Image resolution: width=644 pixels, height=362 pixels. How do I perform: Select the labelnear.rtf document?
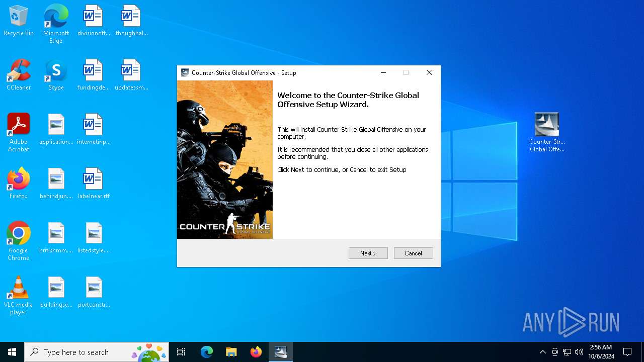94,184
